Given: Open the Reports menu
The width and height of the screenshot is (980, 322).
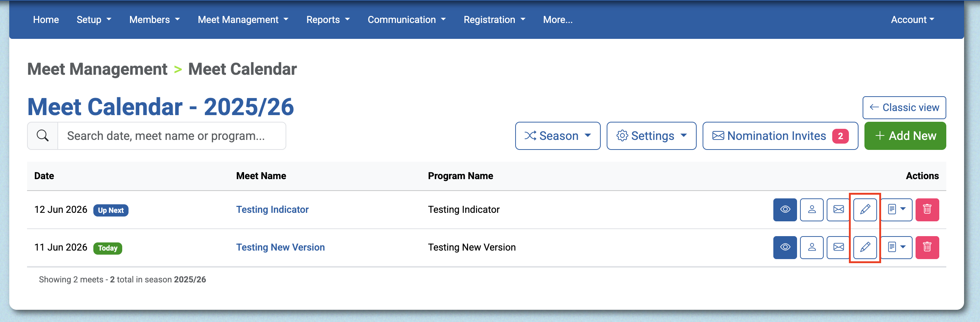Looking at the screenshot, I should click(x=328, y=20).
